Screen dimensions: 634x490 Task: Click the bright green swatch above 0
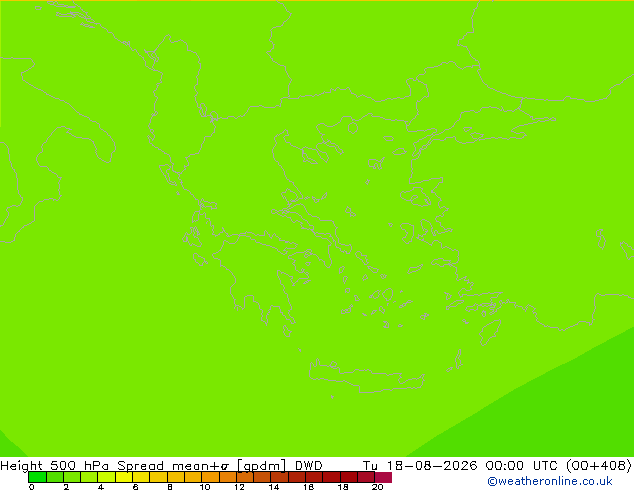pos(37,477)
